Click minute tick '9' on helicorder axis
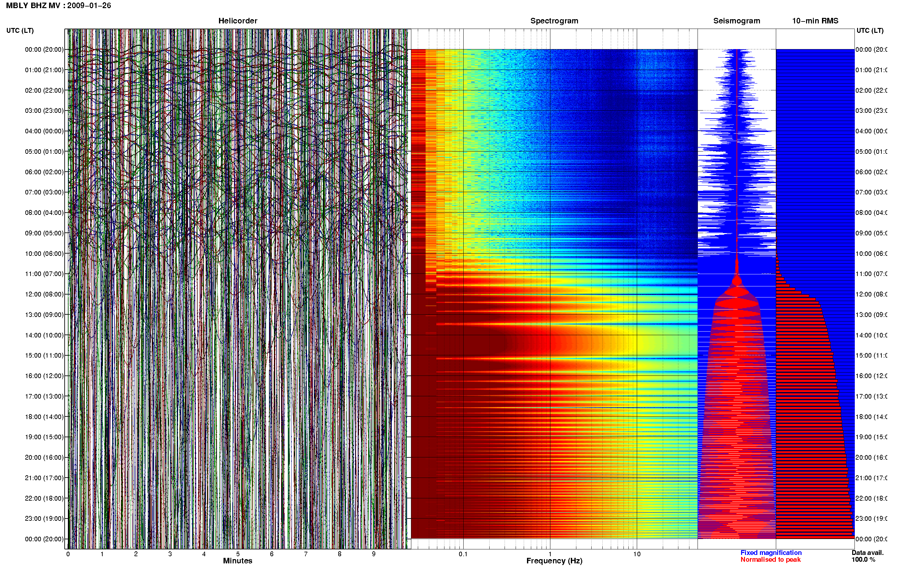The height and width of the screenshot is (578, 924). [x=374, y=554]
